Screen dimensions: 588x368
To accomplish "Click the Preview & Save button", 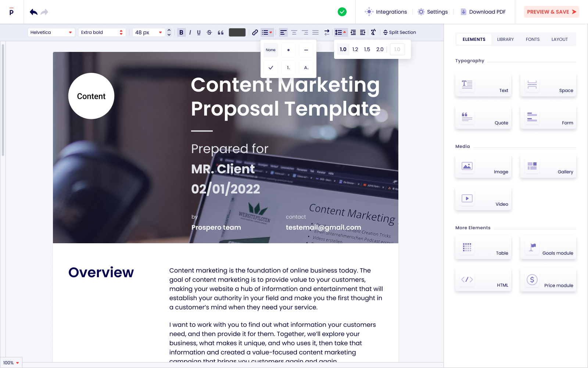I will (551, 12).
